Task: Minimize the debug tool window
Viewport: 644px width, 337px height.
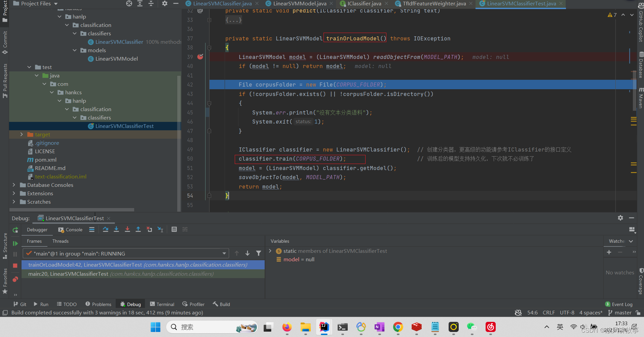Action: click(632, 218)
